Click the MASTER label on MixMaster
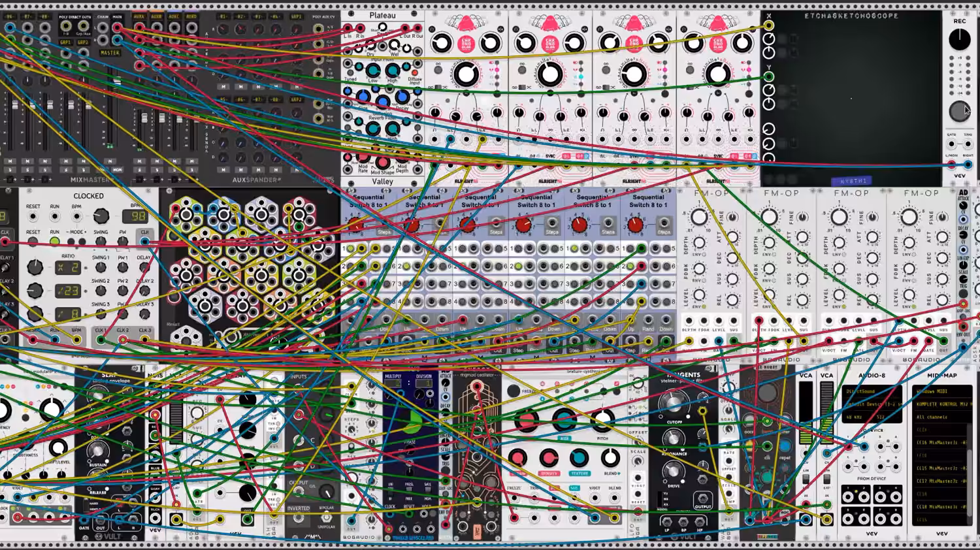This screenshot has width=980, height=550. pos(109,52)
